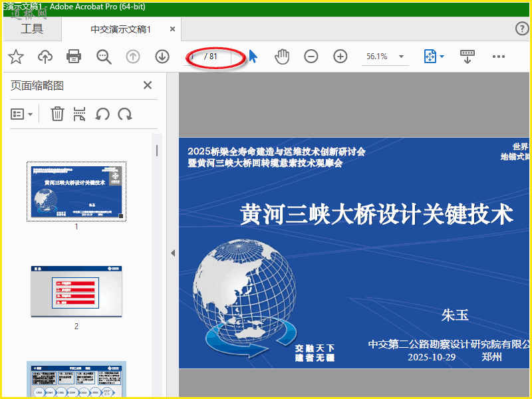Rotate page clockwise
The width and height of the screenshot is (532, 399).
click(x=125, y=114)
